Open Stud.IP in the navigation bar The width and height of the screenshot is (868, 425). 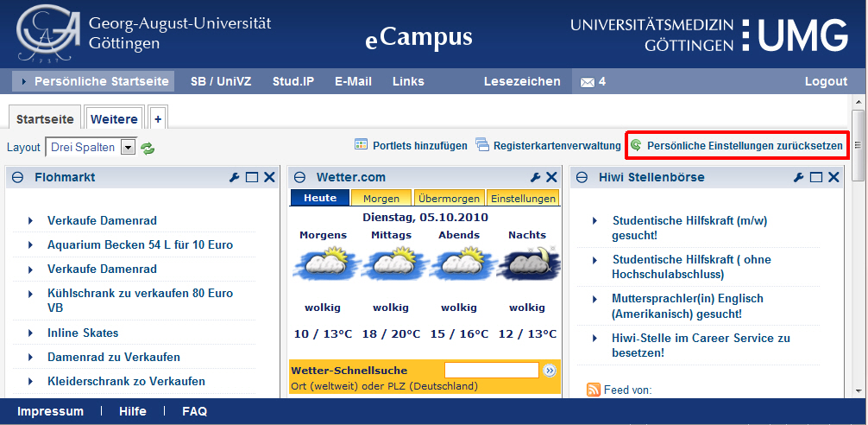[293, 81]
